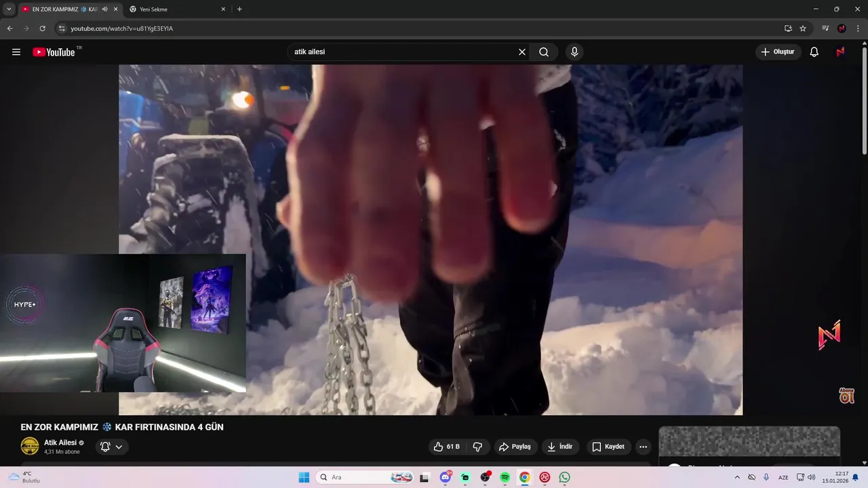Image resolution: width=868 pixels, height=488 pixels.
Task: Open more actions three-dot menu
Action: pyautogui.click(x=643, y=447)
